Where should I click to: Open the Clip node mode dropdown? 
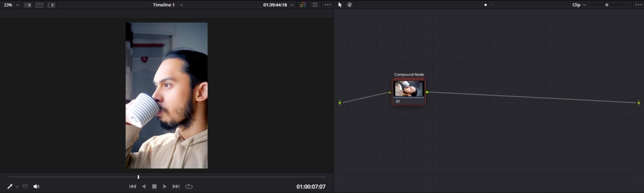[x=579, y=5]
